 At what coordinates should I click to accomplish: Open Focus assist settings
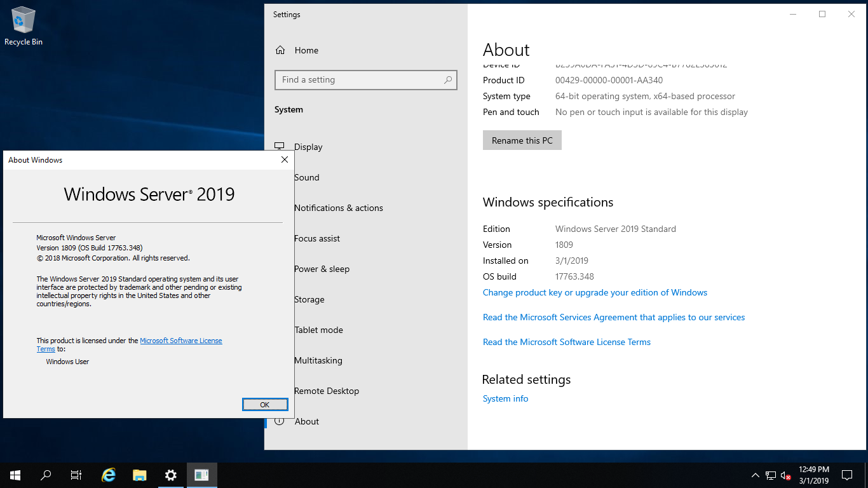click(x=317, y=238)
